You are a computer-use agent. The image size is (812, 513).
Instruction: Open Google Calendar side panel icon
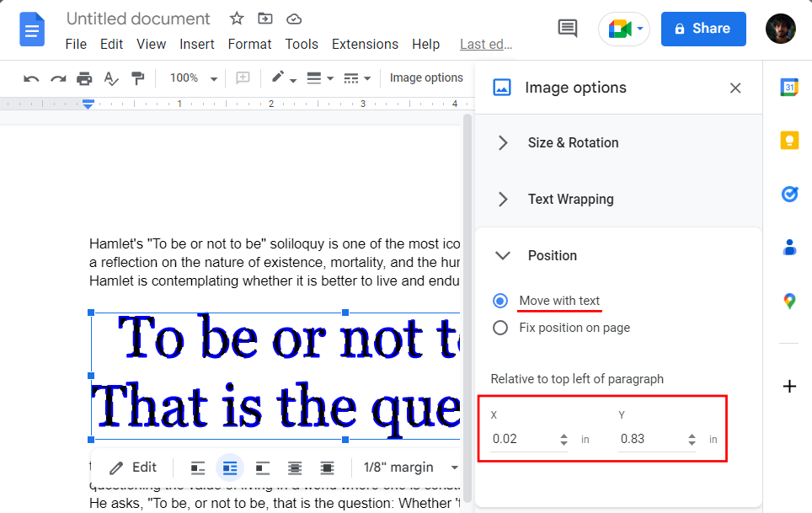(789, 87)
